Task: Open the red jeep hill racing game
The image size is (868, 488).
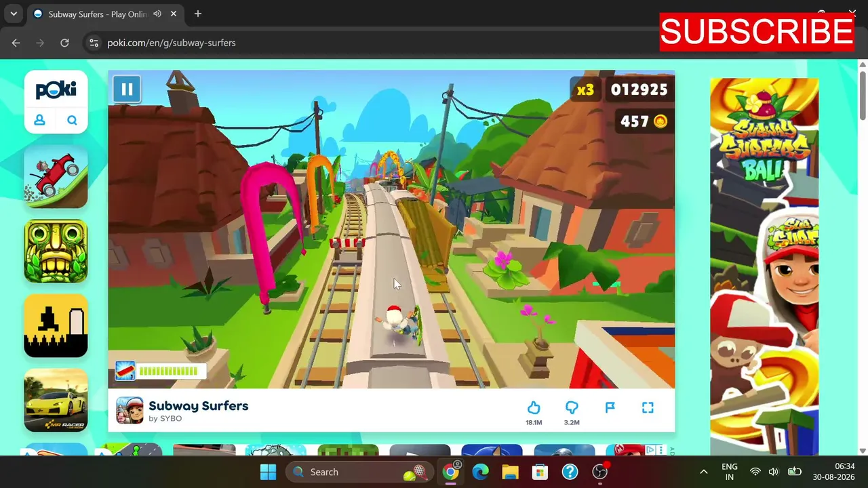Action: pos(56,176)
